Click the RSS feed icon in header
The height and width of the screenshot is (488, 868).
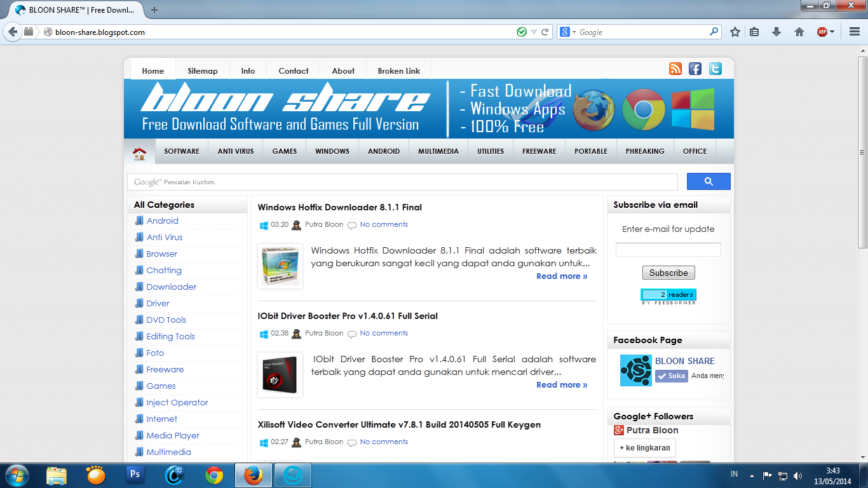pyautogui.click(x=675, y=69)
